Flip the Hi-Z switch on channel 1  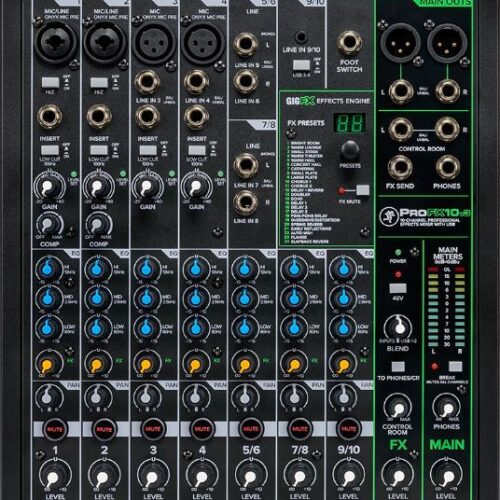(x=50, y=82)
